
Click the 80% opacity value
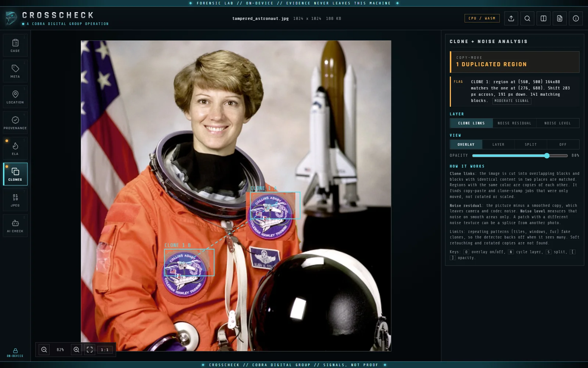[575, 156]
